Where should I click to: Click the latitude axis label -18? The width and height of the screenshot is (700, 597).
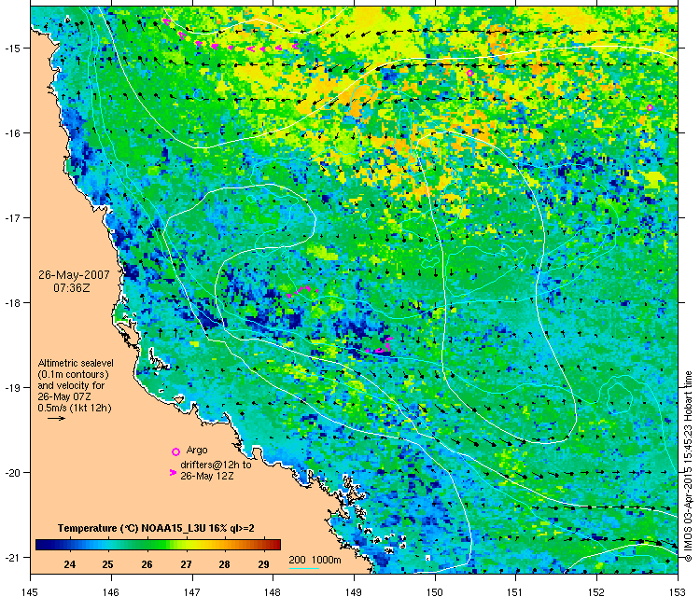click(11, 303)
